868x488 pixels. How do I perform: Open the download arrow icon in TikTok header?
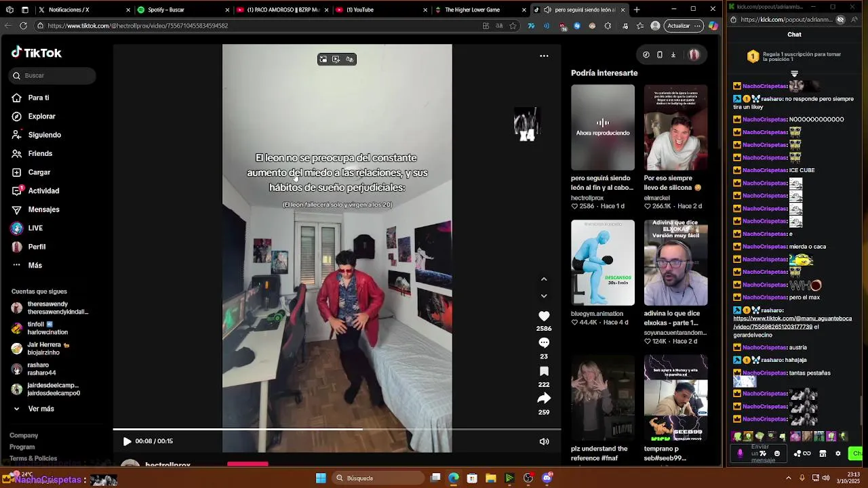tap(673, 55)
